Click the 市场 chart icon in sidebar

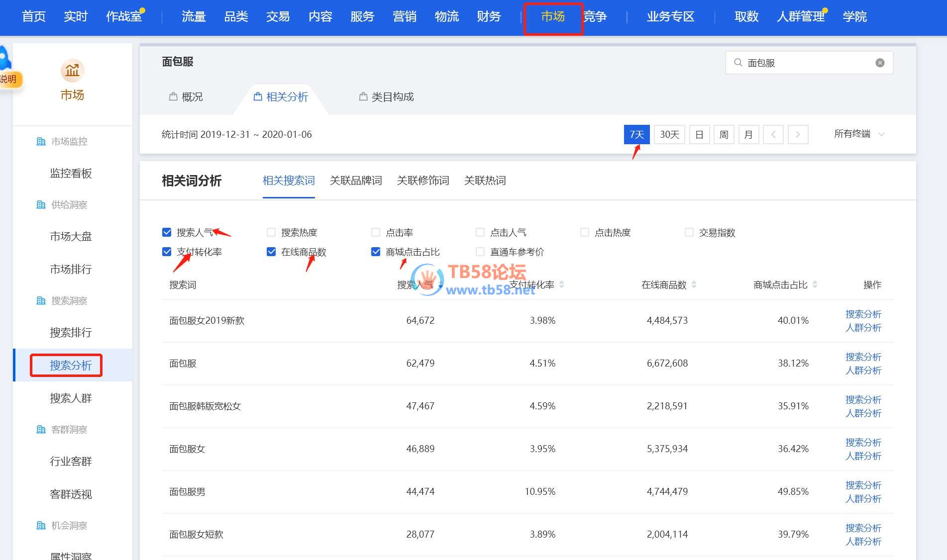coord(73,71)
